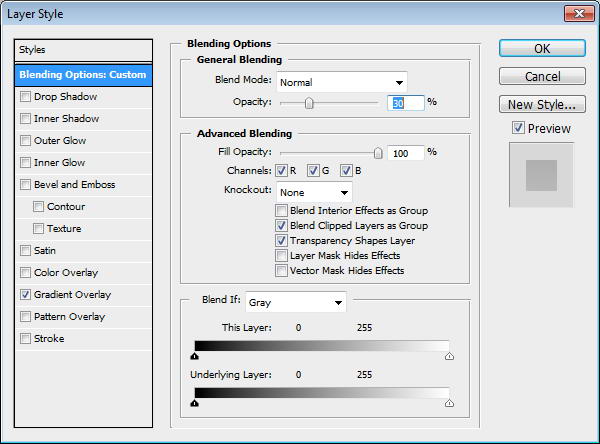Open Bevel and Emboss settings label
600x444 pixels.
[75, 184]
